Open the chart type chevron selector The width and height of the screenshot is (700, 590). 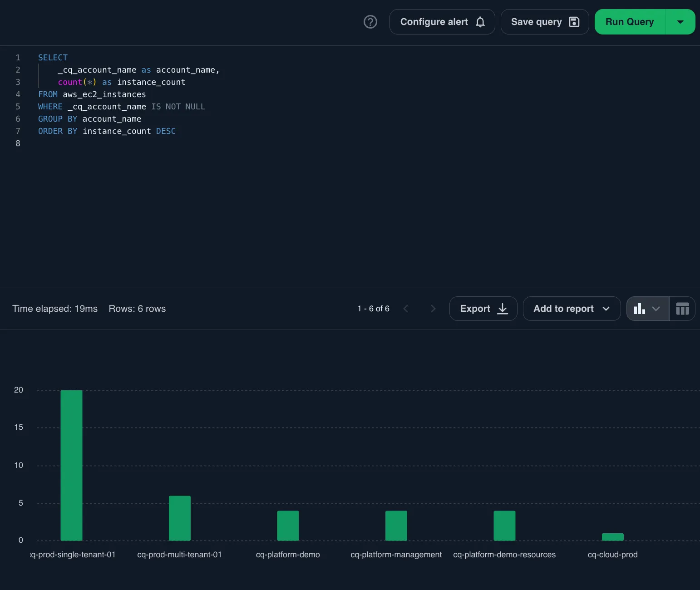[x=655, y=309]
